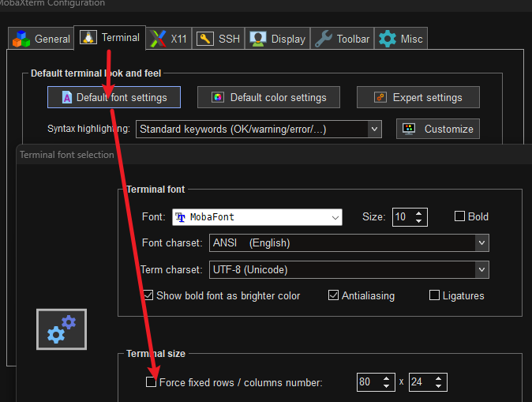This screenshot has width=532, height=402.
Task: Click the Syntax highlighting dropdown arrow
Action: (x=374, y=129)
